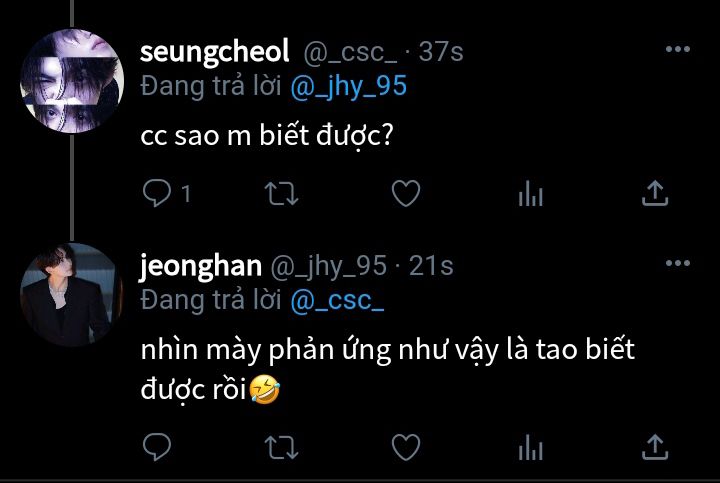720x483 pixels.
Task: Reply to jeonghan's tweet
Action: point(157,447)
